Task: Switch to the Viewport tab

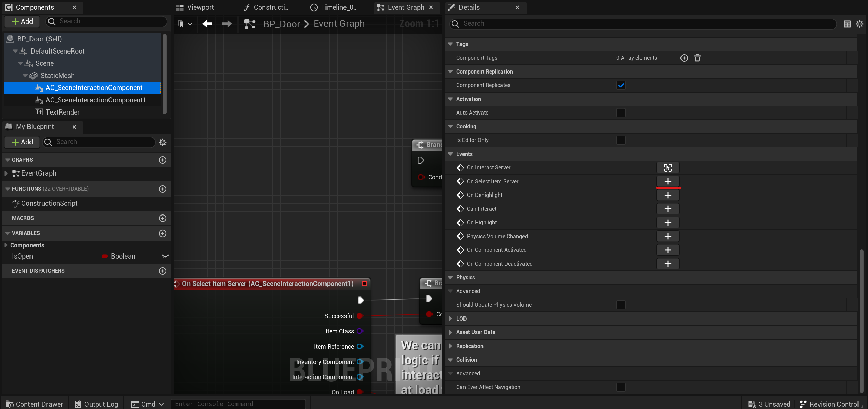Action: tap(195, 7)
